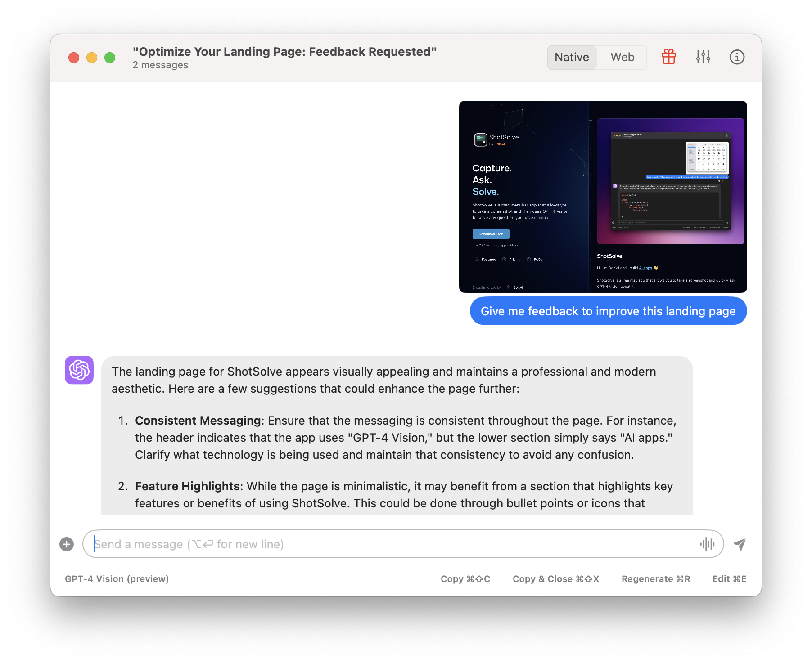The width and height of the screenshot is (812, 663).
Task: Click the conversation title text
Action: (284, 52)
